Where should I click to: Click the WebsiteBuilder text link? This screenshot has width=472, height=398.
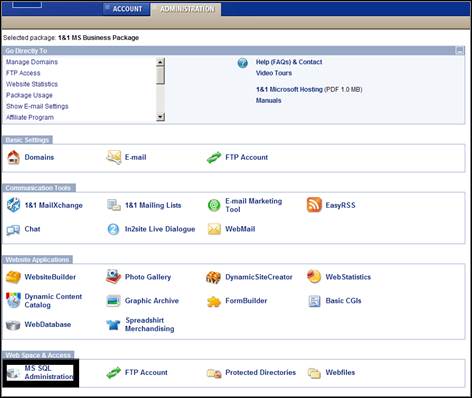[x=50, y=277]
